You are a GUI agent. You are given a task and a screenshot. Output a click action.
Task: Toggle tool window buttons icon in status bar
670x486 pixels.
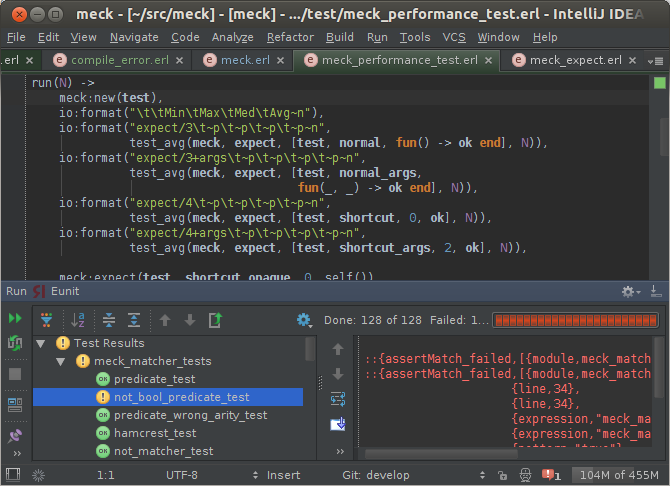pos(13,474)
